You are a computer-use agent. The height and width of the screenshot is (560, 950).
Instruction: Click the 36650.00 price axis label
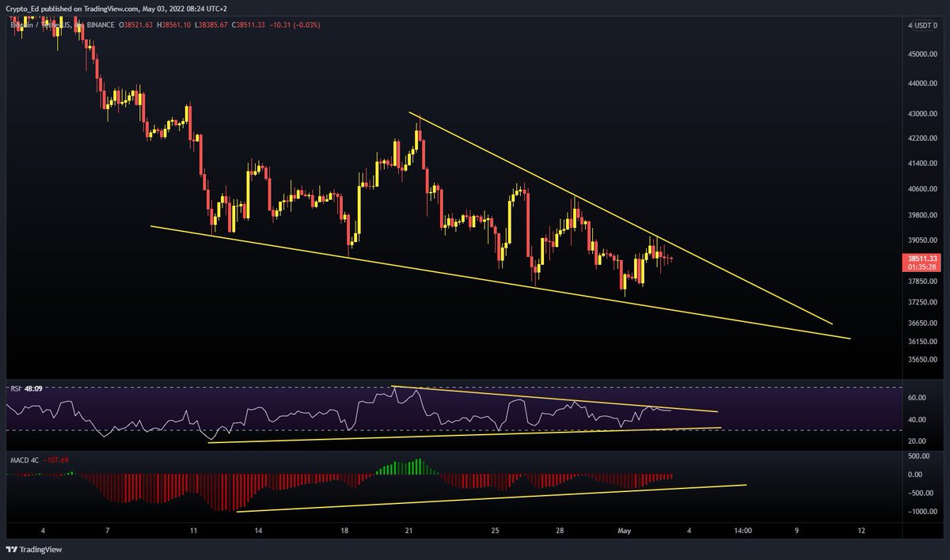[x=923, y=324]
